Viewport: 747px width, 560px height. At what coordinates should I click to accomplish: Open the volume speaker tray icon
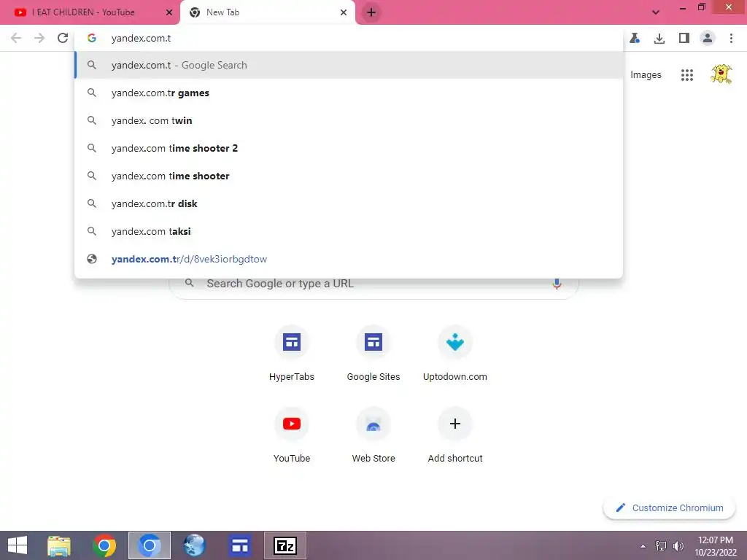(x=678, y=545)
